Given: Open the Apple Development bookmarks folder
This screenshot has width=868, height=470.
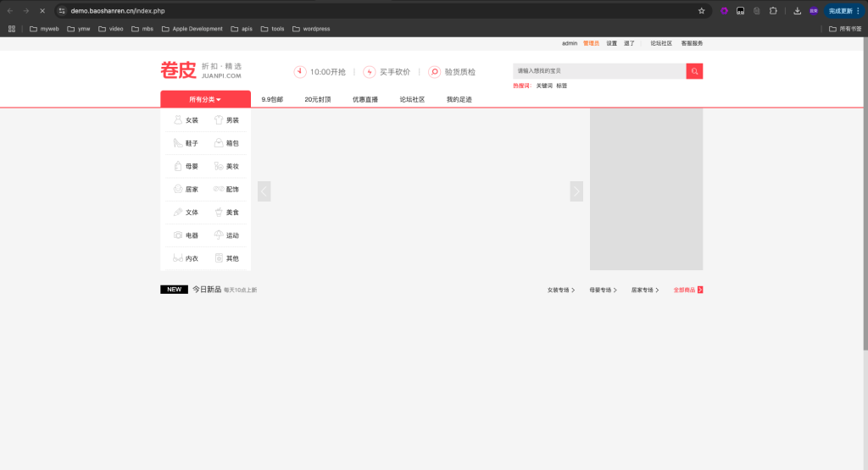Looking at the screenshot, I should coord(192,29).
